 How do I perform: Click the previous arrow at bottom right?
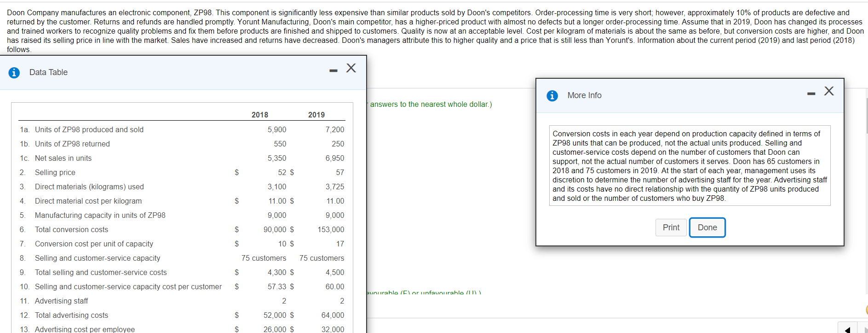(847, 329)
